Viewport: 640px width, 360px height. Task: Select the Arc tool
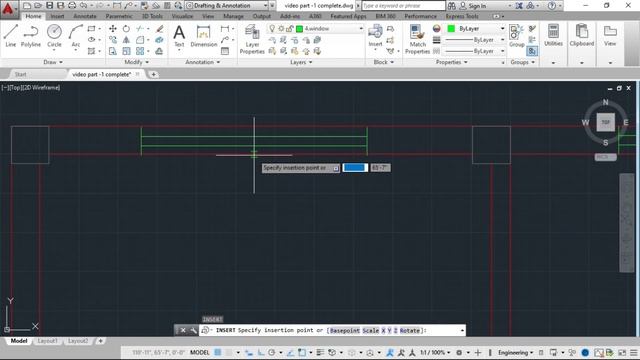[x=76, y=36]
